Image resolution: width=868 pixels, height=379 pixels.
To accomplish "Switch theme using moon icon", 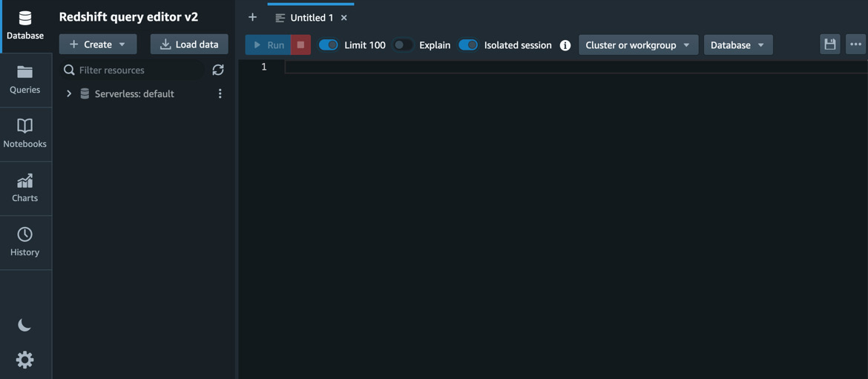I will 24,326.
